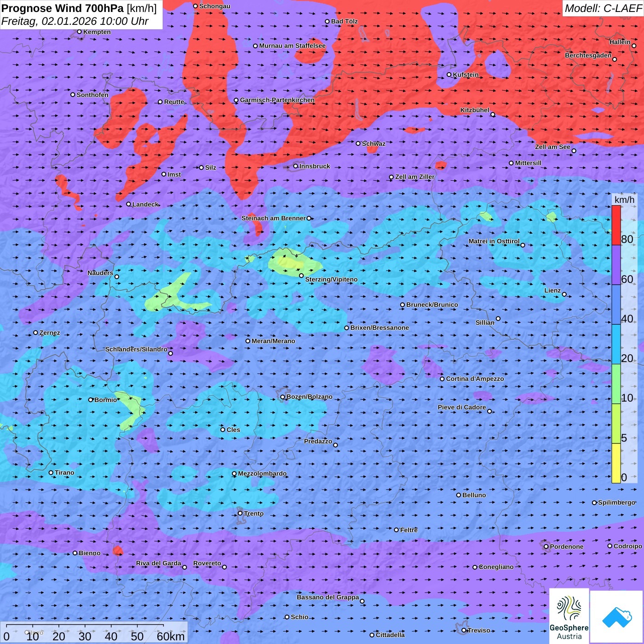The image size is (644, 644).
Task: Select the Innsbruck city marker
Action: [296, 166]
